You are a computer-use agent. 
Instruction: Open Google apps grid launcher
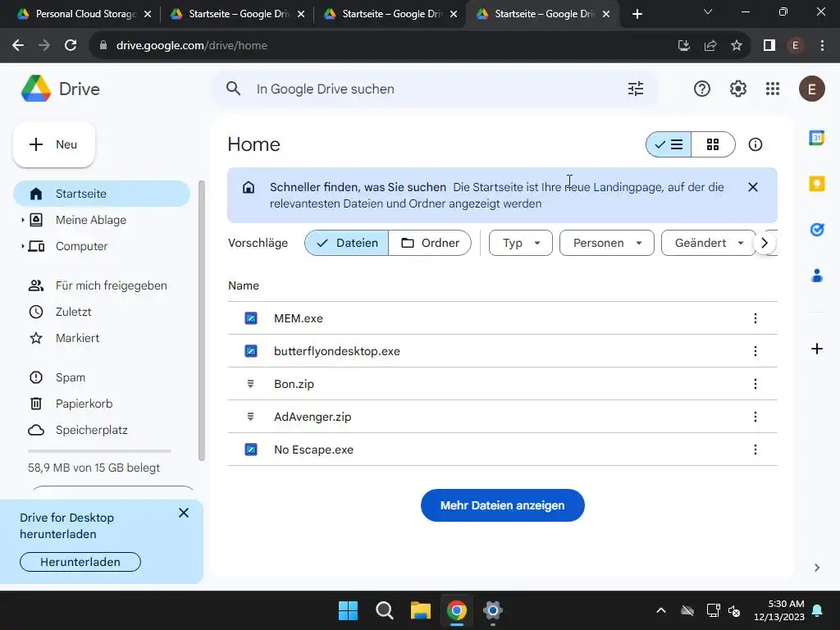tap(773, 89)
